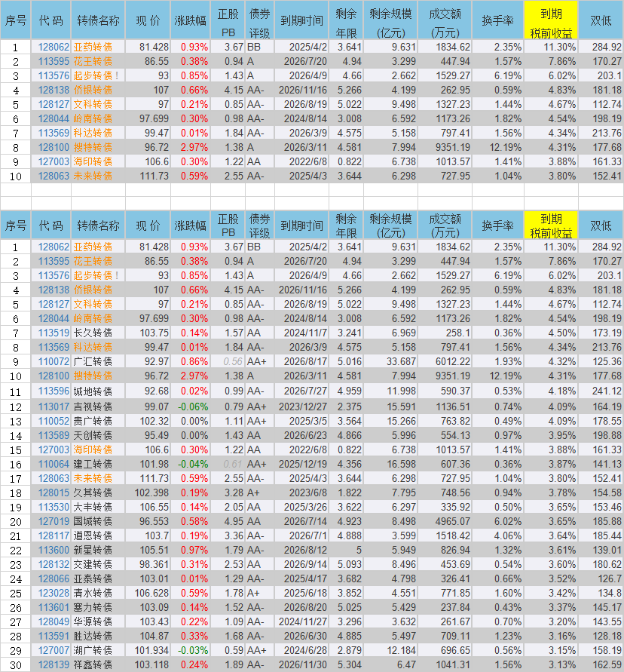Open the 113530 code link
This screenshot has width=624, height=672.
[54, 508]
